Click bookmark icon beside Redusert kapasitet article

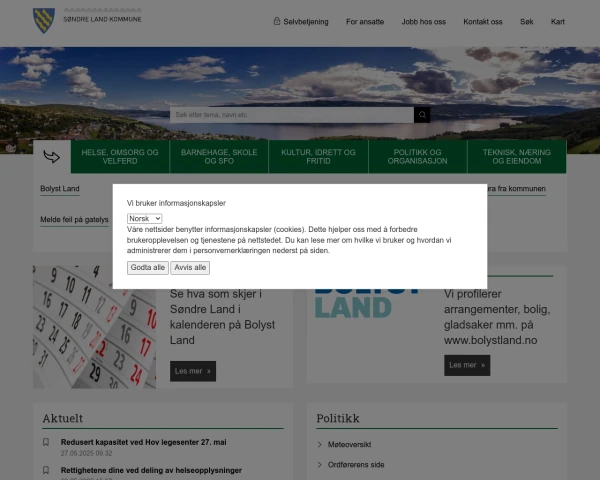[x=46, y=442]
